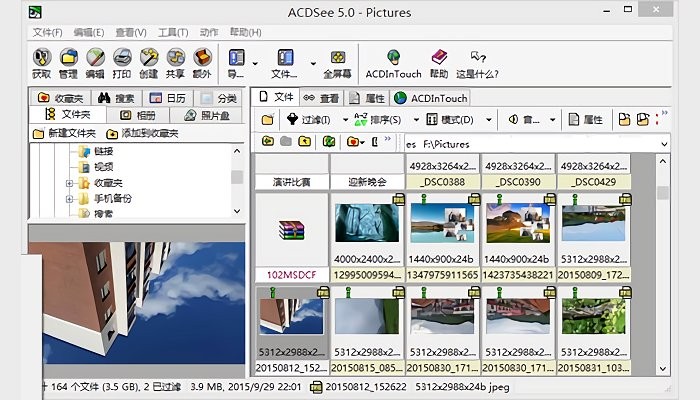Click the 过滤 filter funnel icon
The width and height of the screenshot is (700, 400).
[292, 119]
